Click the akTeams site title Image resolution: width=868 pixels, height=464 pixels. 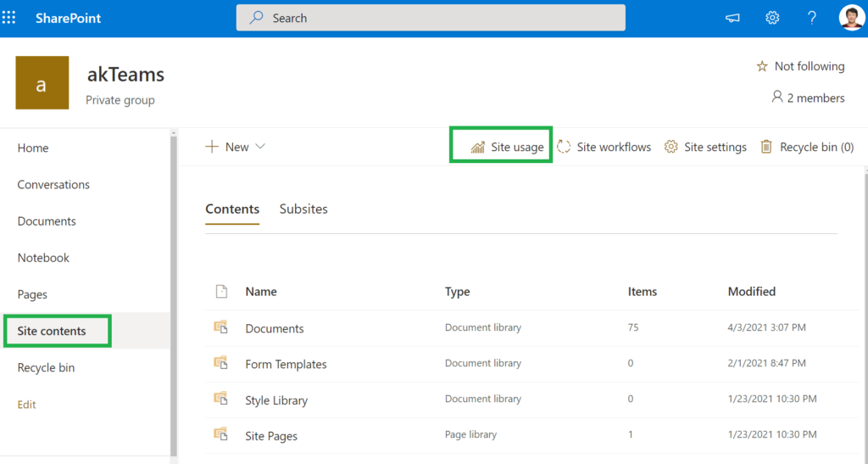[x=125, y=74]
